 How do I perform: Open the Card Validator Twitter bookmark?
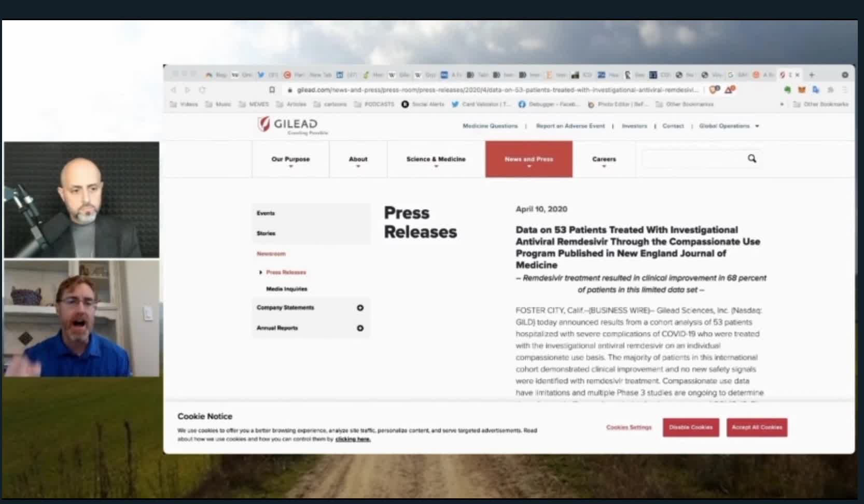pos(481,104)
